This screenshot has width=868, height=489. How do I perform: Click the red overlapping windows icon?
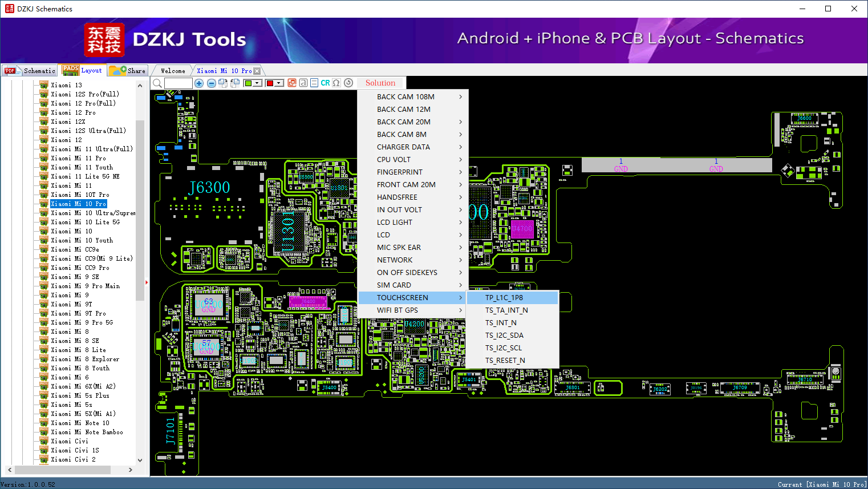292,83
